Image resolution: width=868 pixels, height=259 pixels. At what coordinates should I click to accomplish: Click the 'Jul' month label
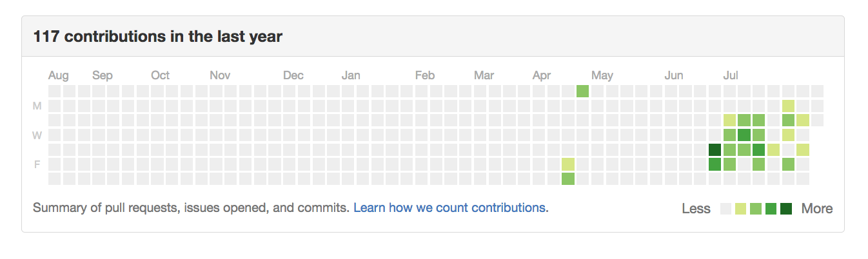click(731, 75)
